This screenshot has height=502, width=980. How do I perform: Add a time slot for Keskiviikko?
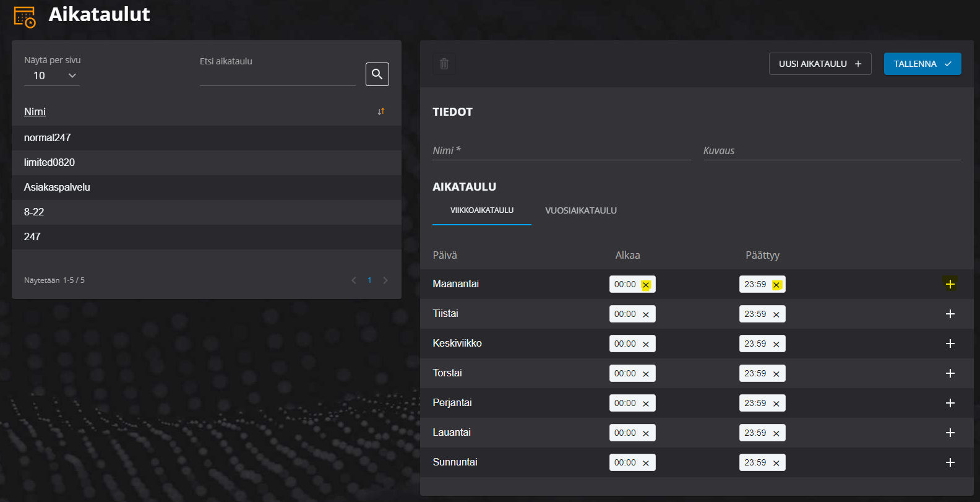click(x=950, y=344)
